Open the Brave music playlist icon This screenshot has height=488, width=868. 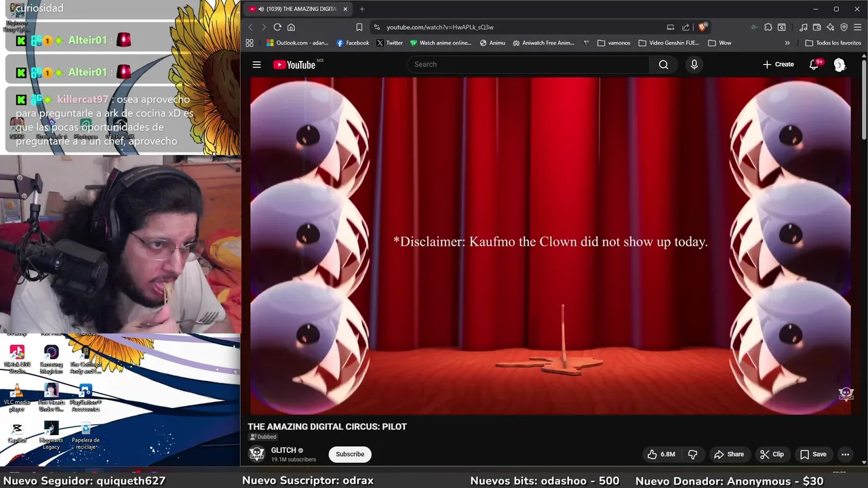point(804,27)
